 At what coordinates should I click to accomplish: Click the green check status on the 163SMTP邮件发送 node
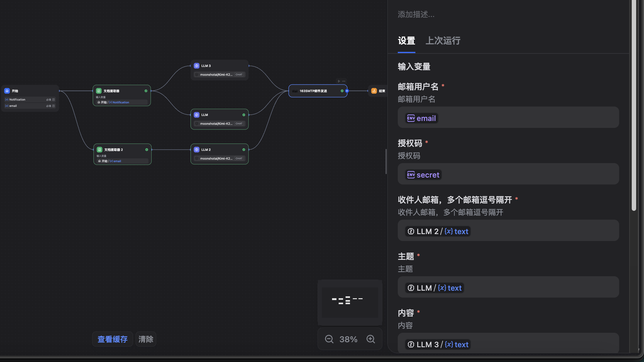(x=342, y=91)
